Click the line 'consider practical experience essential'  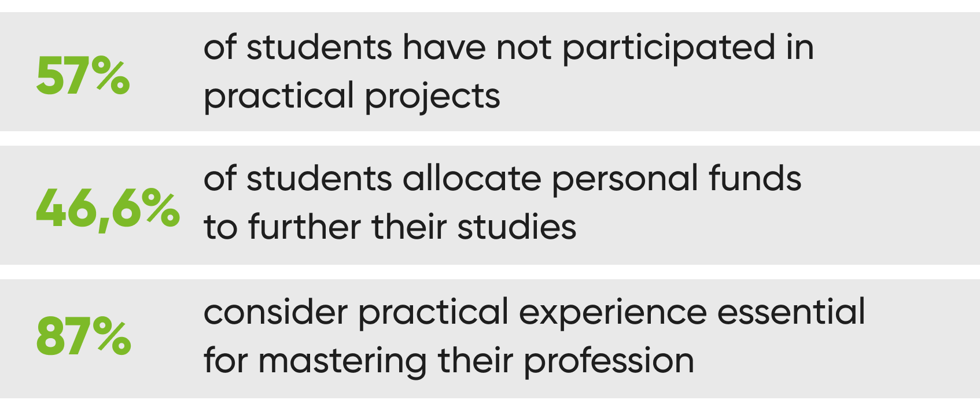click(x=534, y=313)
